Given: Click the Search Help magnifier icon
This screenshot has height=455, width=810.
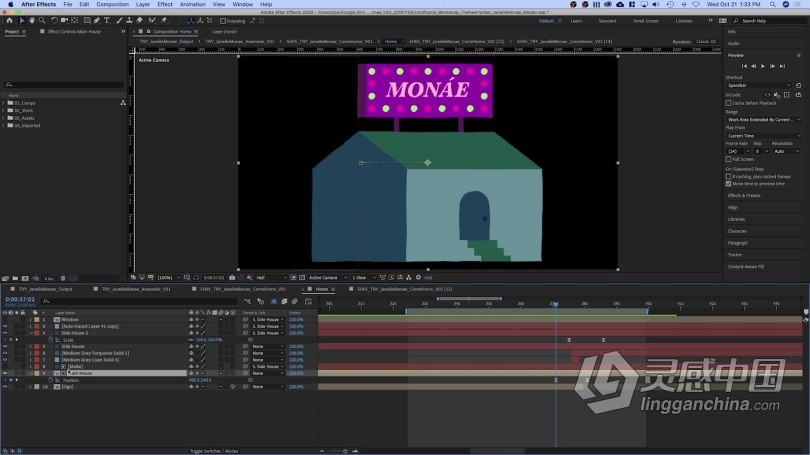Looking at the screenshot, I should (736, 21).
